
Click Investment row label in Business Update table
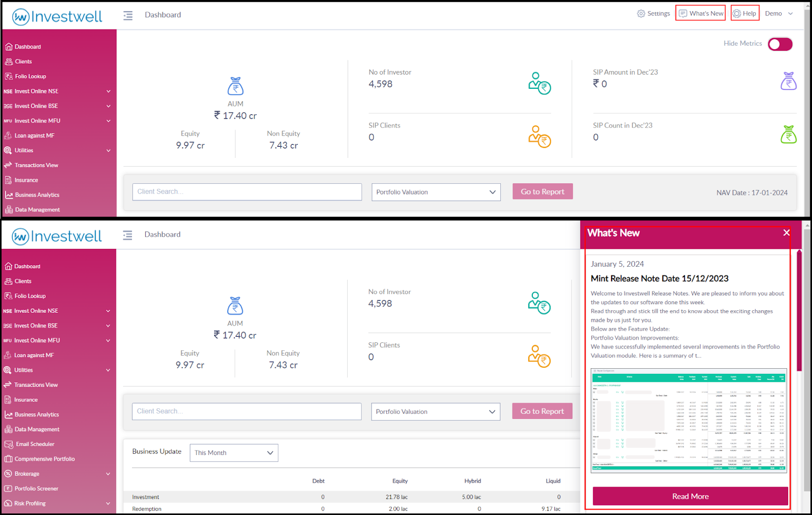146,497
